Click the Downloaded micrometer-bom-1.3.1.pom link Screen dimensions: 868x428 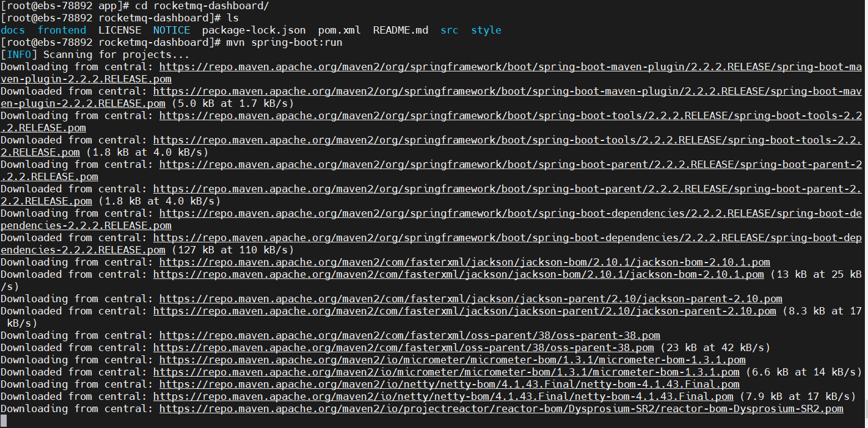coord(446,372)
